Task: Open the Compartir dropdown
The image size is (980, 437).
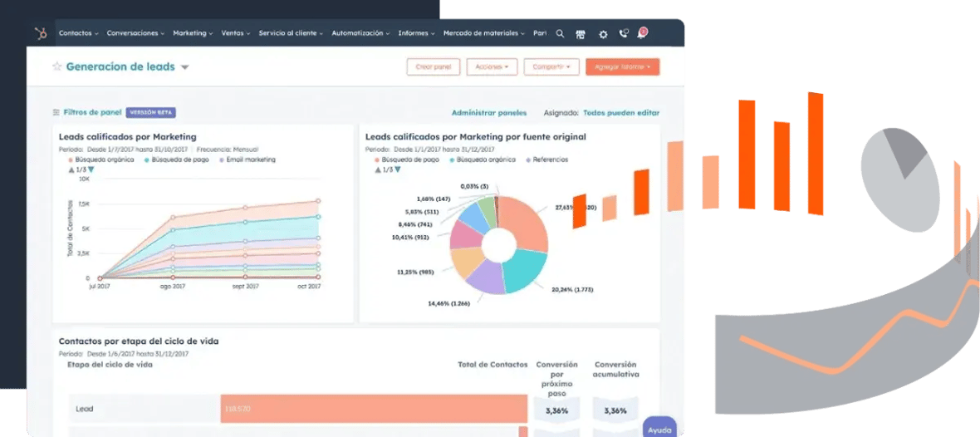Action: click(x=552, y=67)
